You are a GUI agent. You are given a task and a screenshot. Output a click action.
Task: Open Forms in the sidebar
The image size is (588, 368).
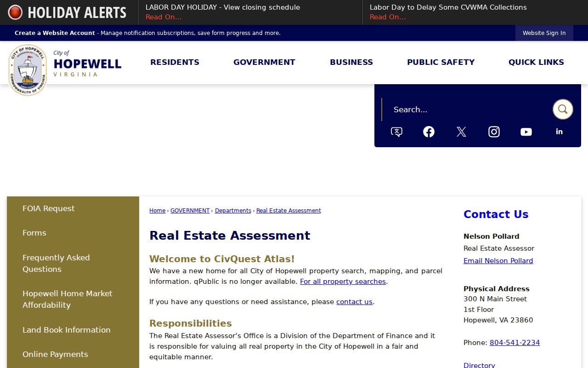click(73, 233)
